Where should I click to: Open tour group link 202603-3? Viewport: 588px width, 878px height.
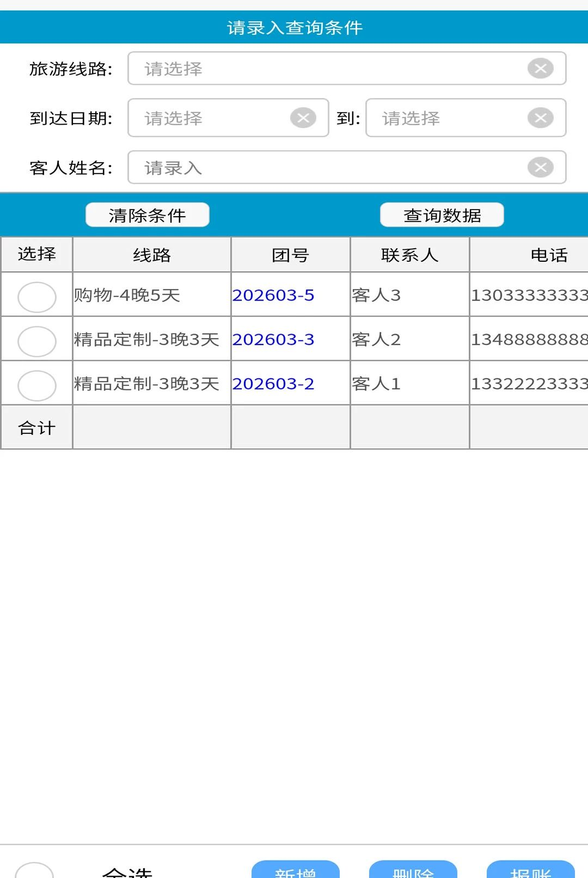273,340
